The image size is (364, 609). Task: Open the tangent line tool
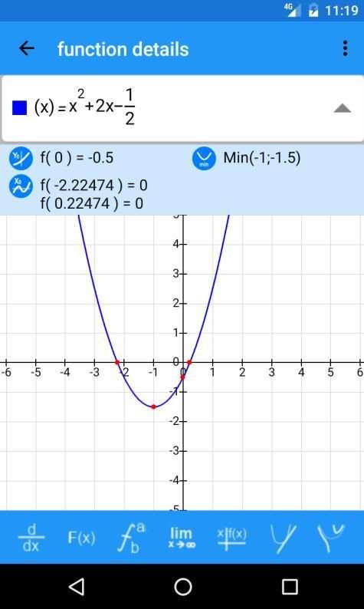point(283,538)
